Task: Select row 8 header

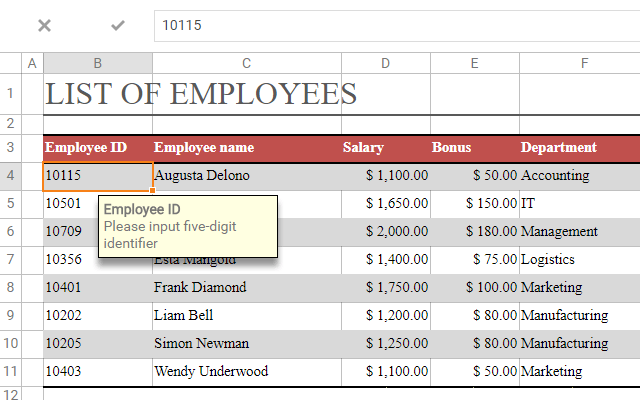Action: [x=10, y=288]
